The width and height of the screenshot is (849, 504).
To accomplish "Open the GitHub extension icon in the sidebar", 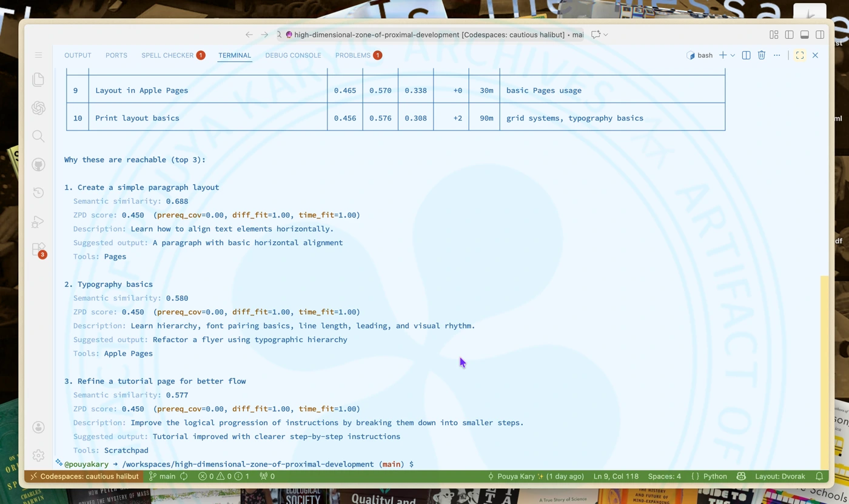I will tap(38, 164).
